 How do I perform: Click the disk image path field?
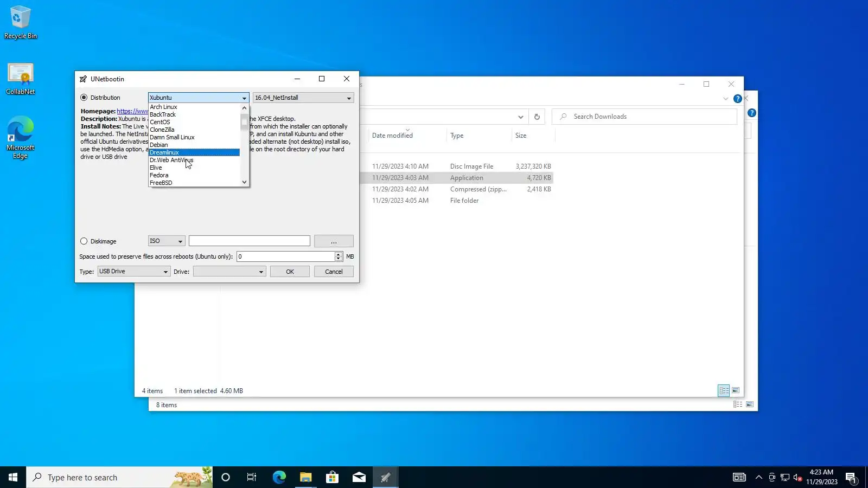coord(250,241)
